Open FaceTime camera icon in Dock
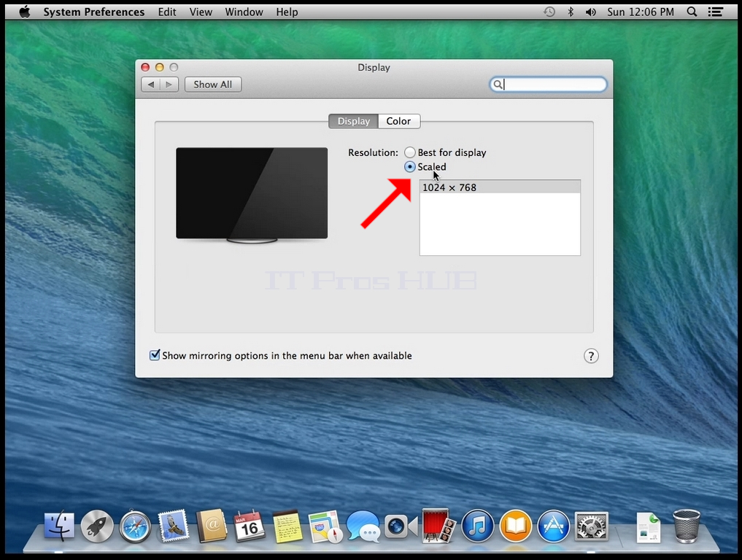 tap(401, 526)
